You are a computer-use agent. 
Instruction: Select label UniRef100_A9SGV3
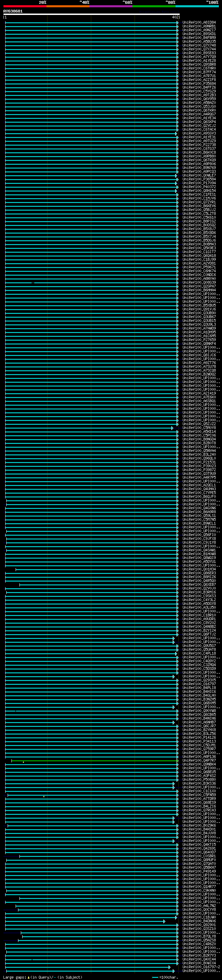[x=199, y=133]
